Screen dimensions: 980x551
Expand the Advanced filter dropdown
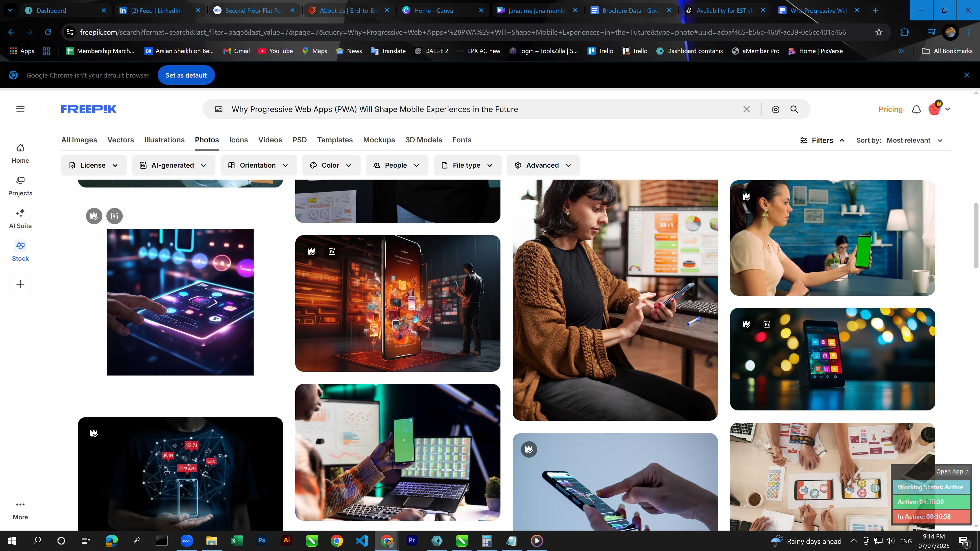tap(543, 165)
